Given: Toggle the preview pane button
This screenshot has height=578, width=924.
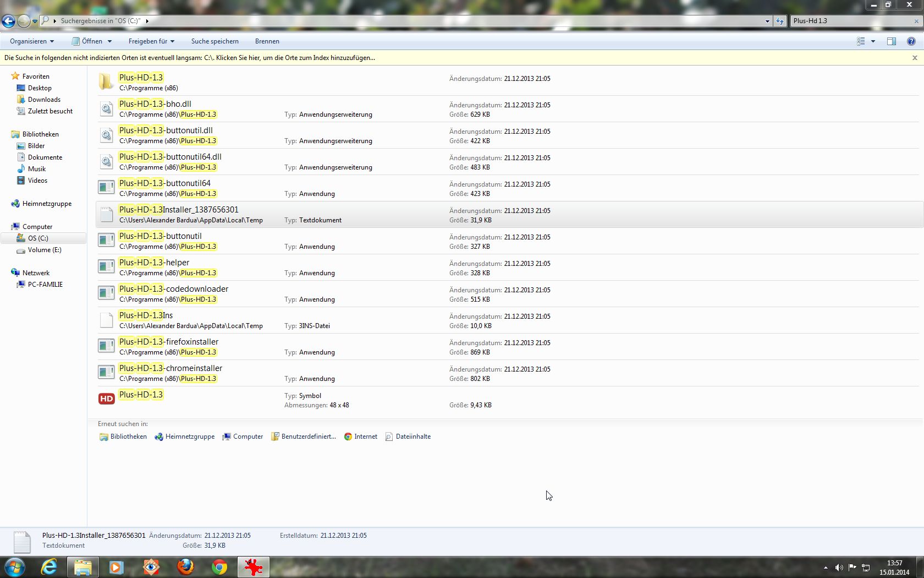Looking at the screenshot, I should pyautogui.click(x=891, y=41).
